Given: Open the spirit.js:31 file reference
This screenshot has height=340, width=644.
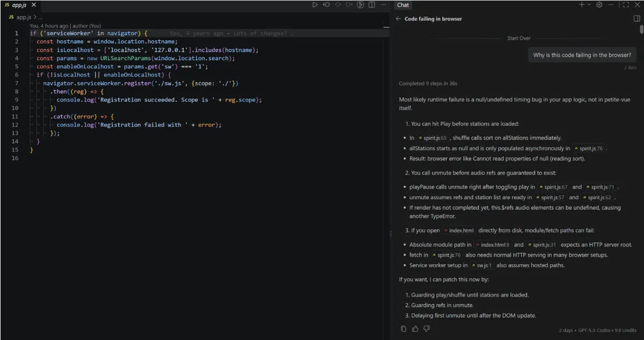Looking at the screenshot, I should pyautogui.click(x=542, y=244).
